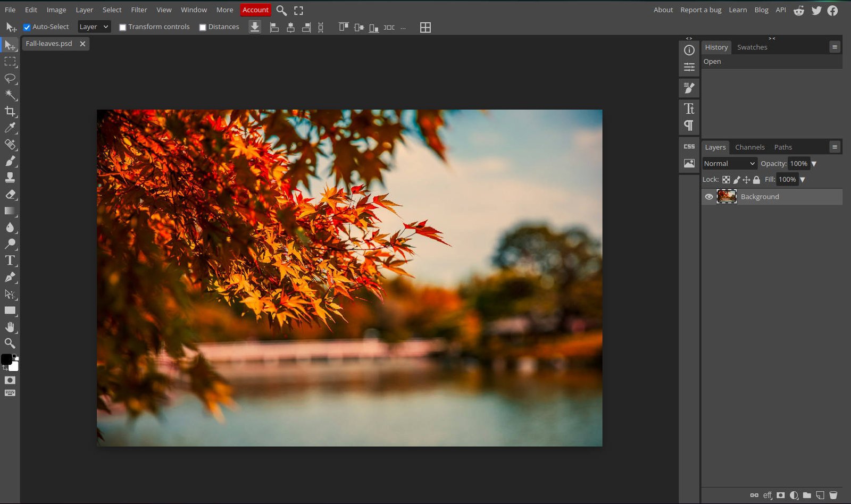This screenshot has width=851, height=504.
Task: Open the Image menu
Action: (x=56, y=10)
